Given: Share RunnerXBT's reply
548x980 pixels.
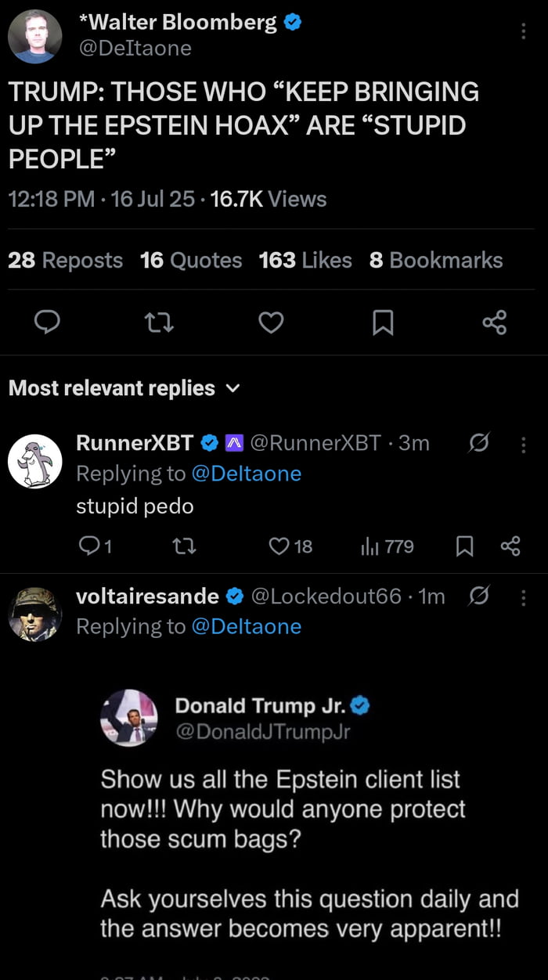Looking at the screenshot, I should 510,546.
